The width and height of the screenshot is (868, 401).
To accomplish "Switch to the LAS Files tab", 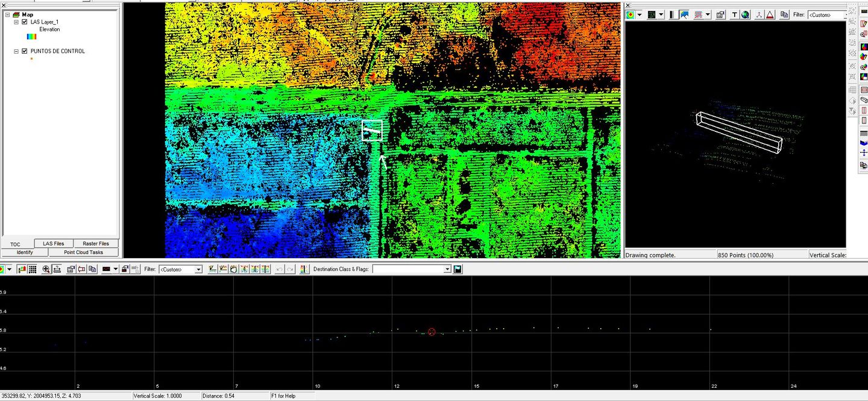I will (53, 243).
